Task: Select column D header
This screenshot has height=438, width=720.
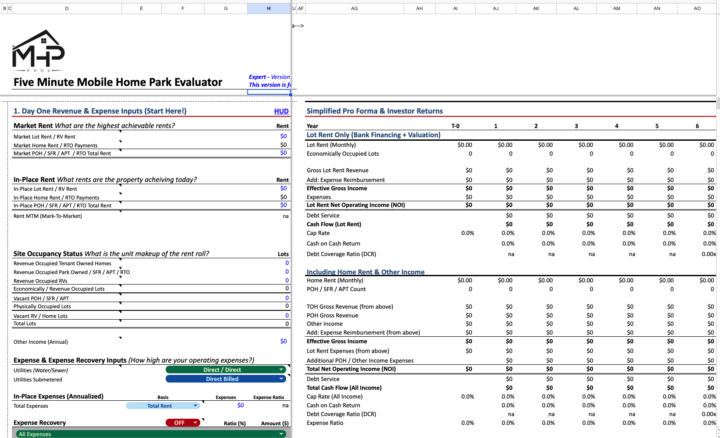Action: [x=67, y=8]
